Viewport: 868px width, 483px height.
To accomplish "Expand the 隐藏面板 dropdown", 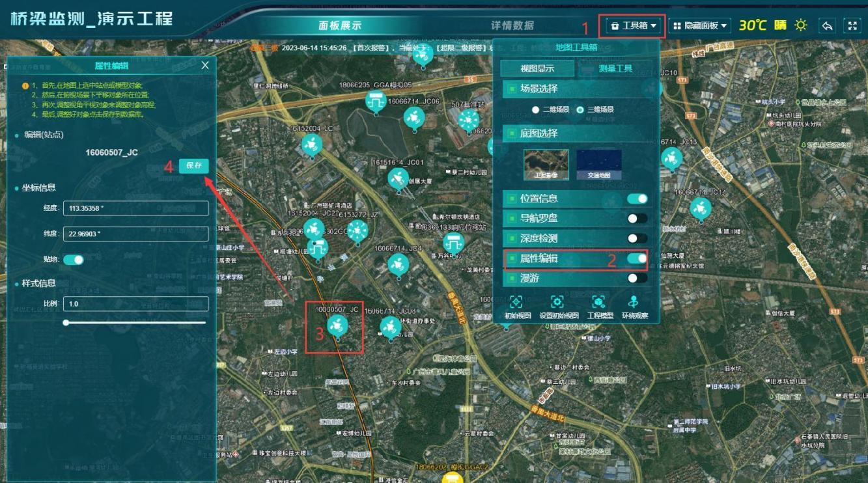I will pyautogui.click(x=699, y=25).
